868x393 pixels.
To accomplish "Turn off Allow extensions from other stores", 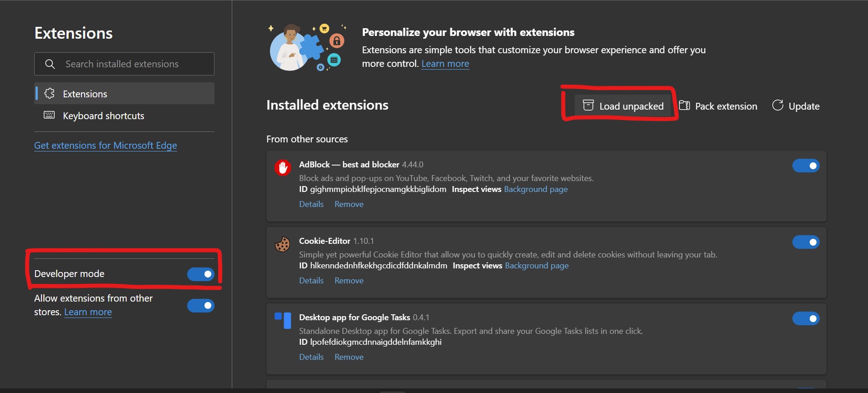I will (201, 305).
